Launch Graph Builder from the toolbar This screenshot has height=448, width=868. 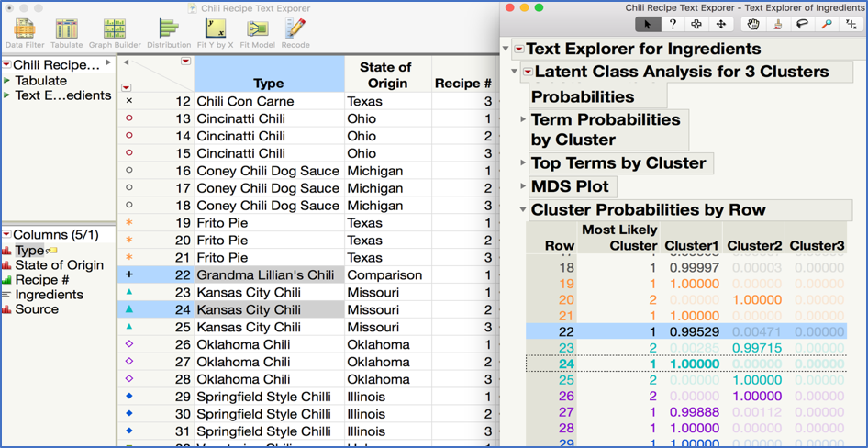(x=115, y=32)
